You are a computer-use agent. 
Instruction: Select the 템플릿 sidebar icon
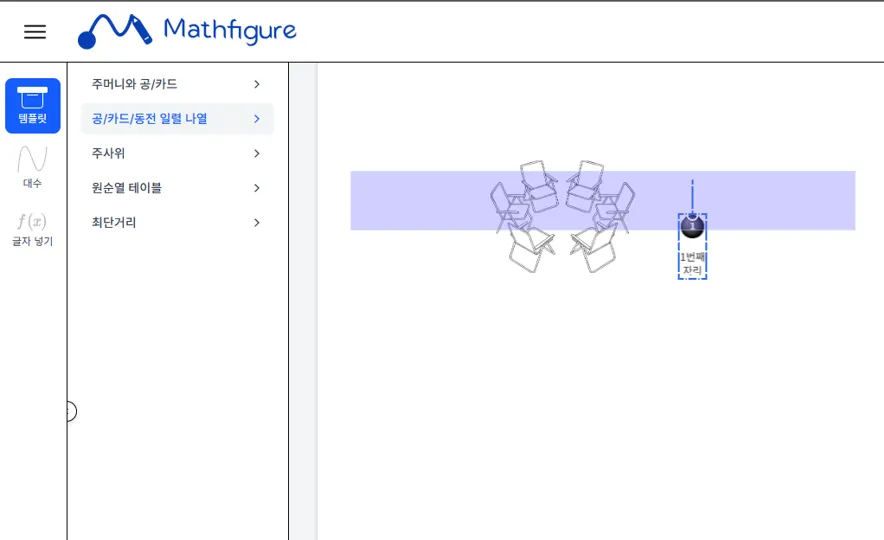tap(33, 105)
